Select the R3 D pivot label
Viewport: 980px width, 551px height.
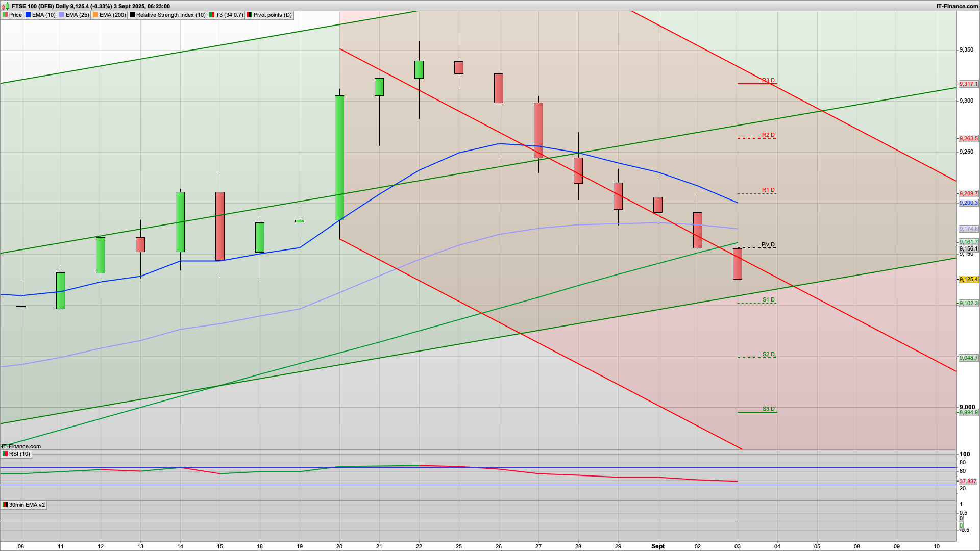[x=768, y=80]
